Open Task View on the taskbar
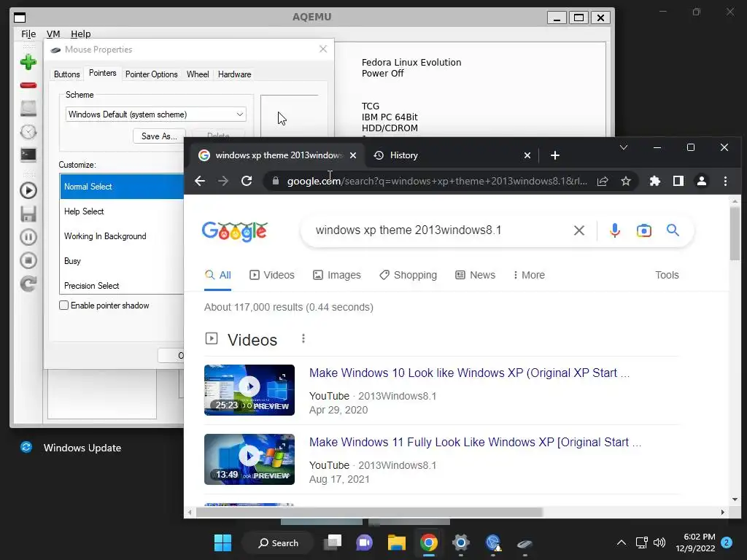 333,542
